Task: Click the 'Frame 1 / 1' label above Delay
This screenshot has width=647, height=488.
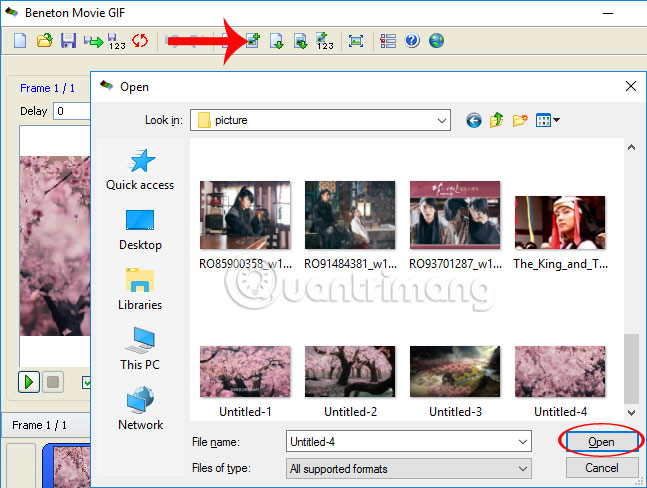Action: coord(47,88)
